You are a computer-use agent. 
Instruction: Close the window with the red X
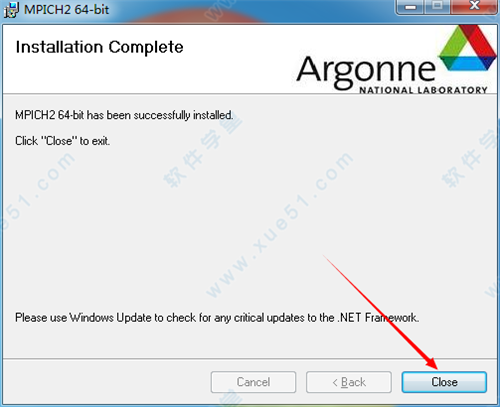[474, 7]
